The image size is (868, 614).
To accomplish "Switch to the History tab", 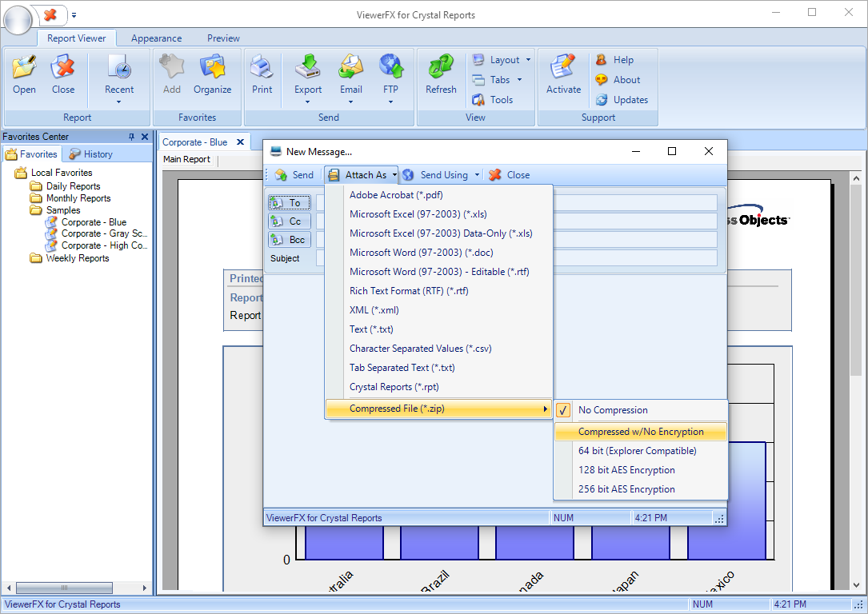I will pyautogui.click(x=90, y=154).
